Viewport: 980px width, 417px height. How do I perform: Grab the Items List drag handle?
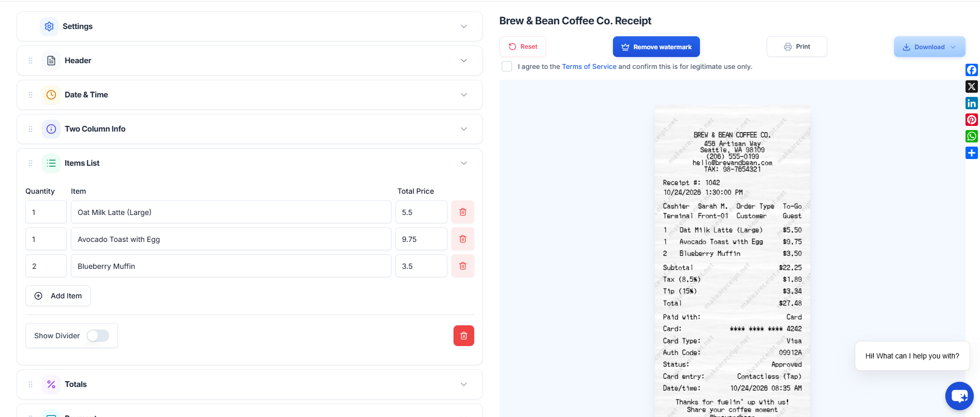point(31,163)
